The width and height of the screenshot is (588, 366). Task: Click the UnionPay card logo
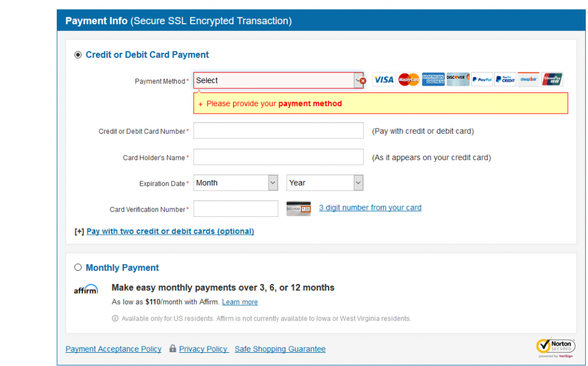click(552, 80)
